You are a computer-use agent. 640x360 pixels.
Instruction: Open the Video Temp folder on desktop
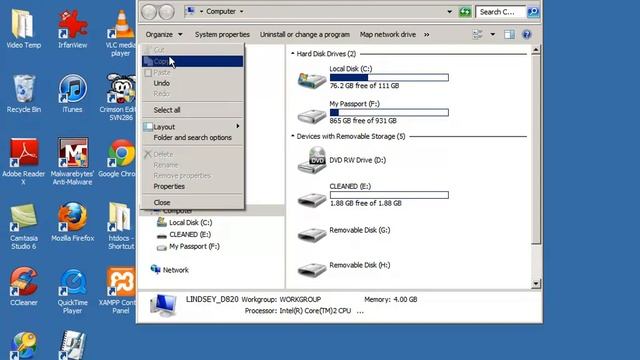pyautogui.click(x=23, y=29)
